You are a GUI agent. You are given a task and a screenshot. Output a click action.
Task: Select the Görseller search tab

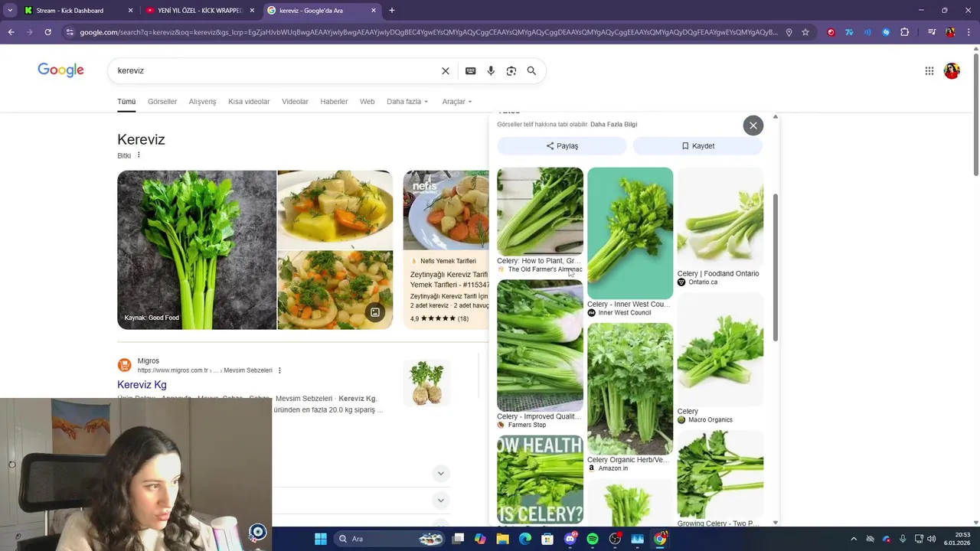[162, 102]
